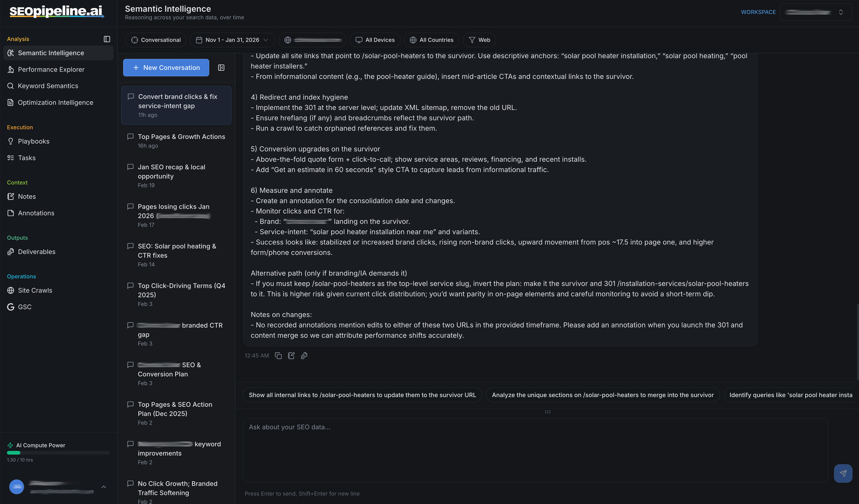Open the Playbooks execution section
The image size is (859, 504).
pyautogui.click(x=34, y=141)
